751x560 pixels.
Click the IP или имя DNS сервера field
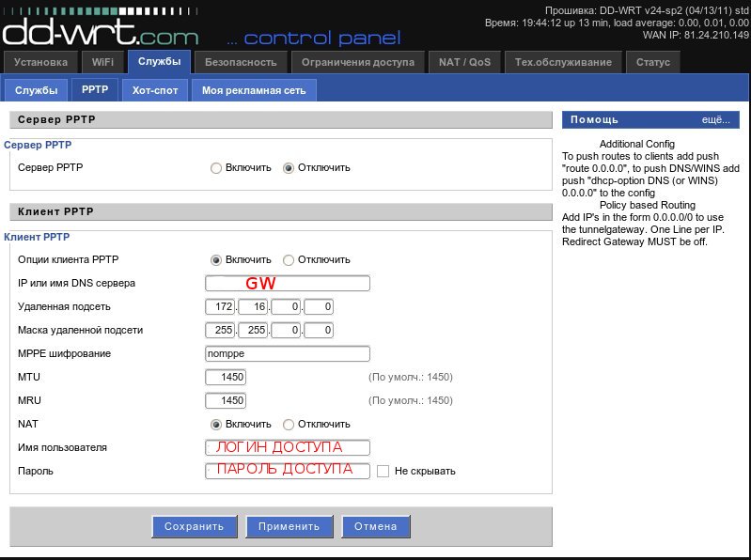[x=288, y=283]
